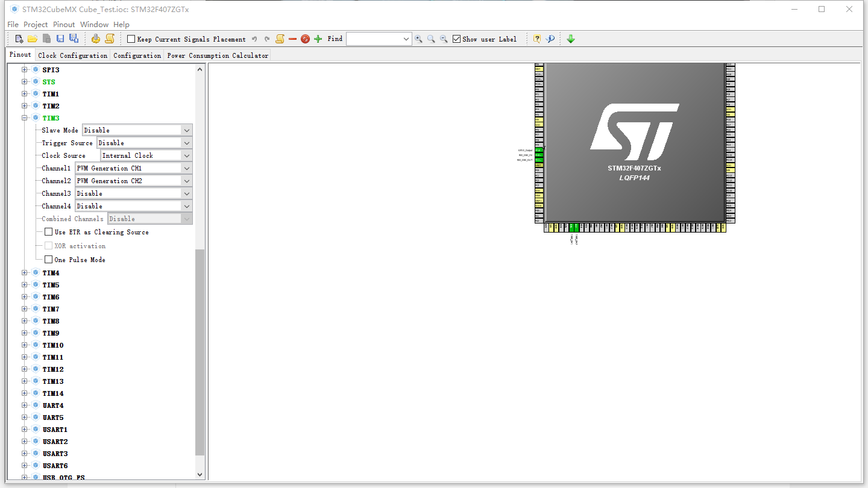Click the undo arrow in the toolbar
Viewport: 868px width, 488px height.
(x=254, y=39)
